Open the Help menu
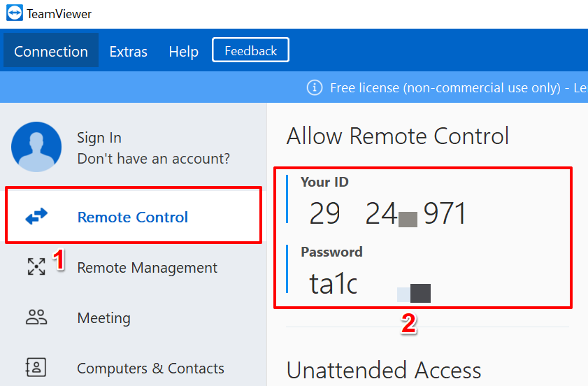 (x=183, y=51)
